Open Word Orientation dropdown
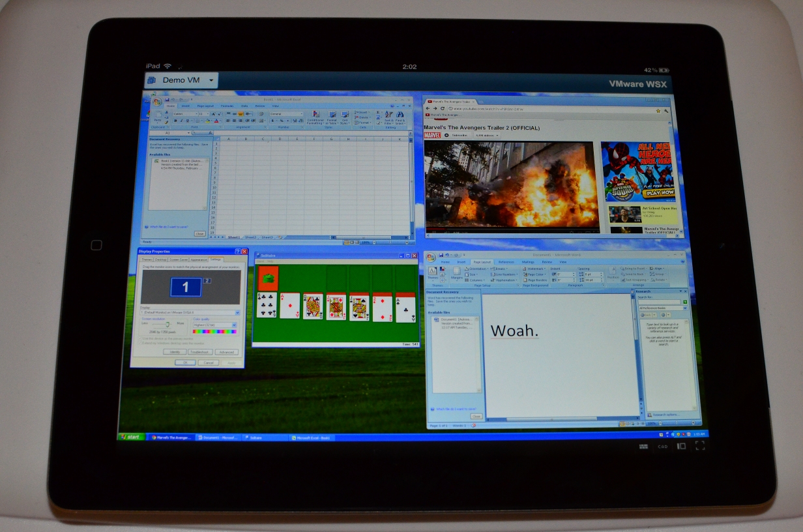803x532 pixels. [477, 269]
